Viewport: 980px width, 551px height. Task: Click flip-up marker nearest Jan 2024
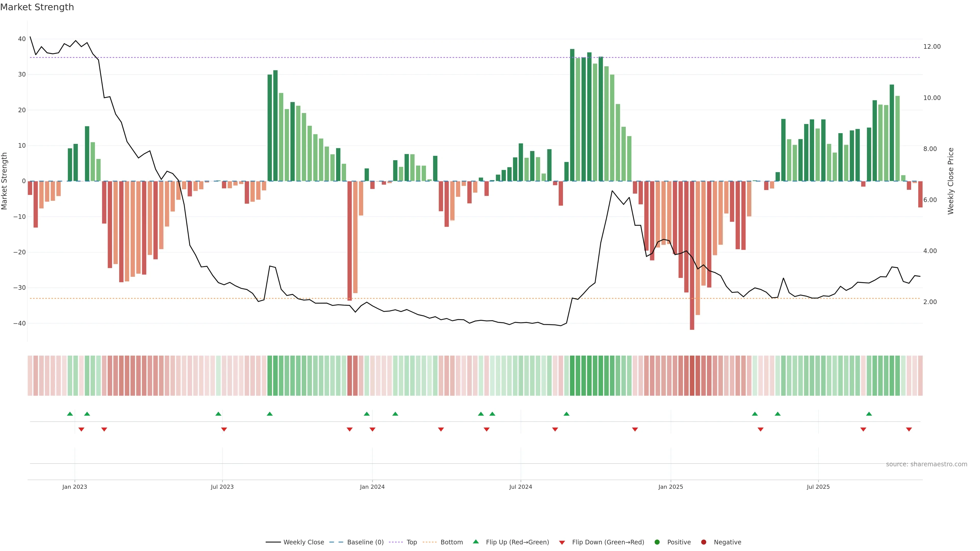(367, 414)
